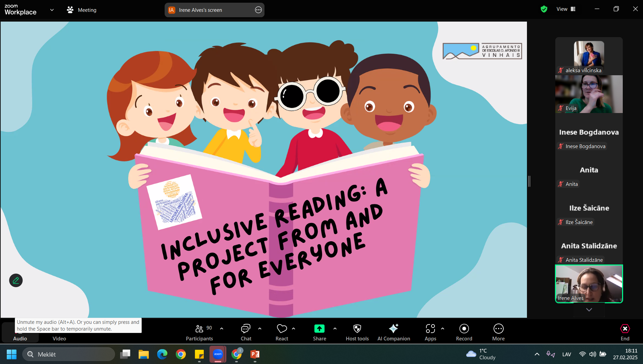Open the View layout menu
Screen dimensions: 643x364
tap(566, 9)
